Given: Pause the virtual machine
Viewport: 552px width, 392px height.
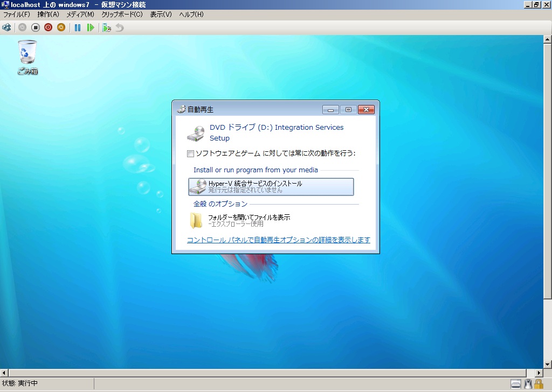Looking at the screenshot, I should (x=78, y=27).
